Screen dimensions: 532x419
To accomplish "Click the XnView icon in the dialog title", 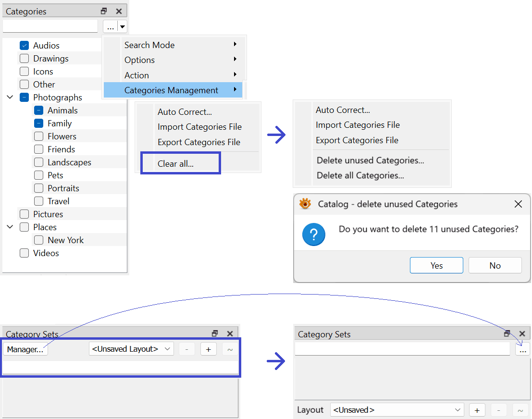I will click(x=305, y=204).
